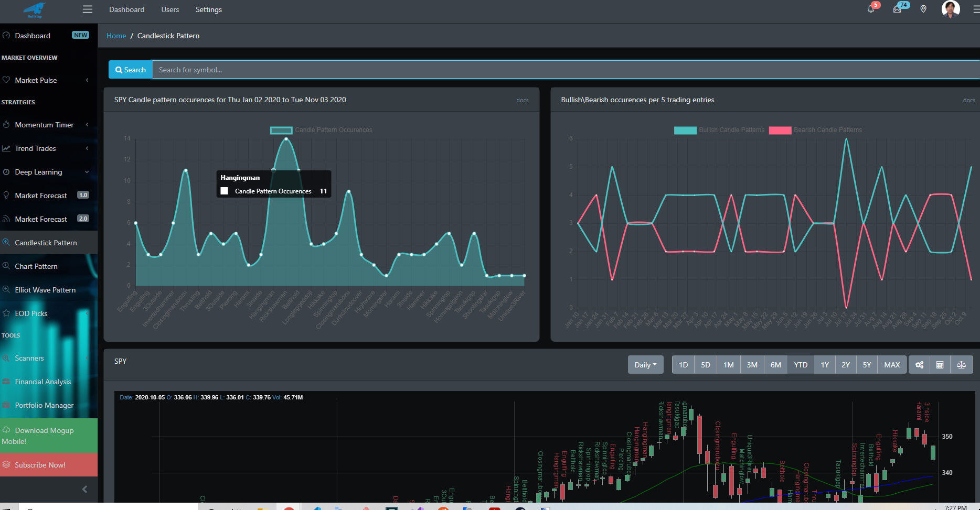
Task: Go to the Home breadcrumb link
Action: [116, 36]
